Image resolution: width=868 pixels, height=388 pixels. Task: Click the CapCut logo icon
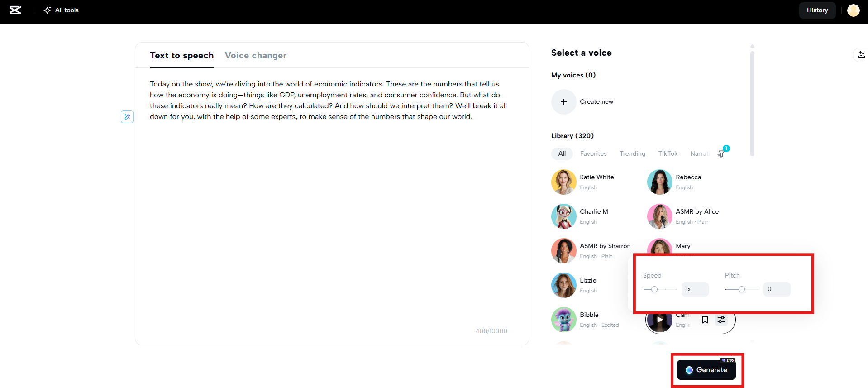click(16, 10)
